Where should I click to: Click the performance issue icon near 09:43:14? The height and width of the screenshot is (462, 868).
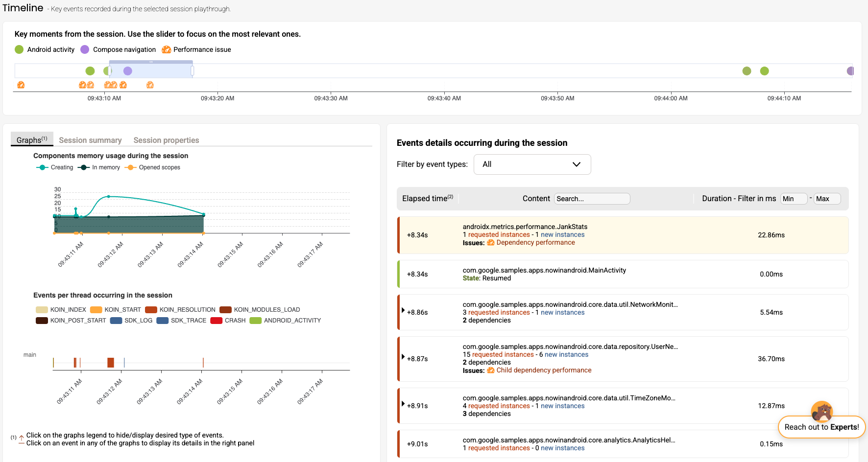150,85
